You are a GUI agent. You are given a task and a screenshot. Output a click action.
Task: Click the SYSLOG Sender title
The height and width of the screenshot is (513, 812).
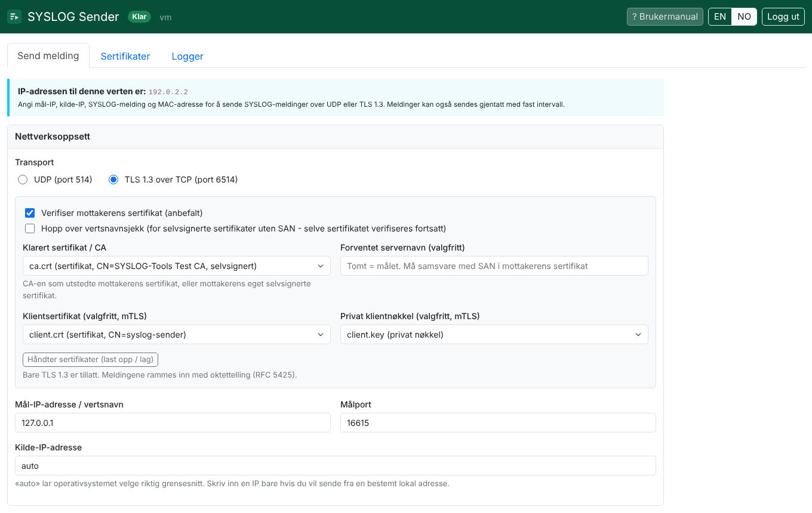point(73,17)
